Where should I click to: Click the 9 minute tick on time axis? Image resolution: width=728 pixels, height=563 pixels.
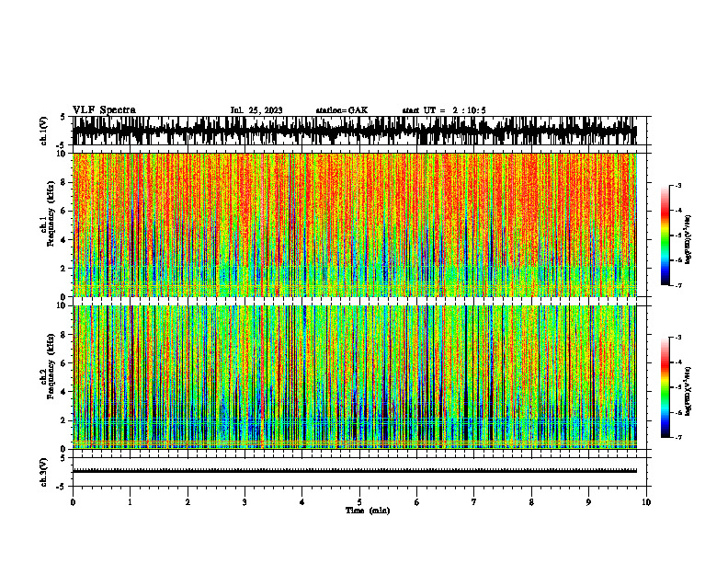588,502
